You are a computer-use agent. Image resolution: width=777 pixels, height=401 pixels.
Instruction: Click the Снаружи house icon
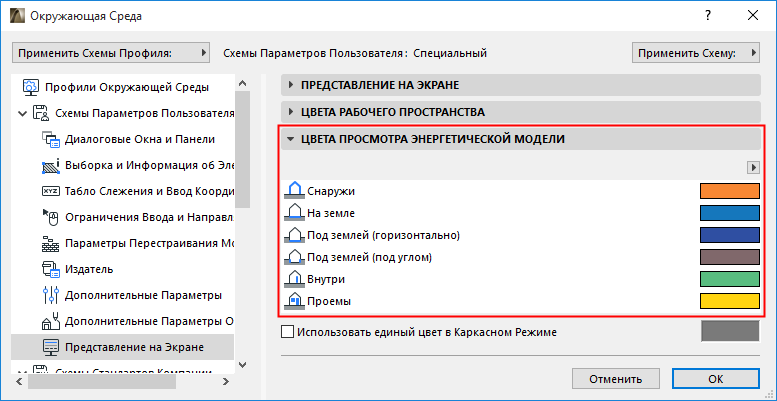(295, 190)
